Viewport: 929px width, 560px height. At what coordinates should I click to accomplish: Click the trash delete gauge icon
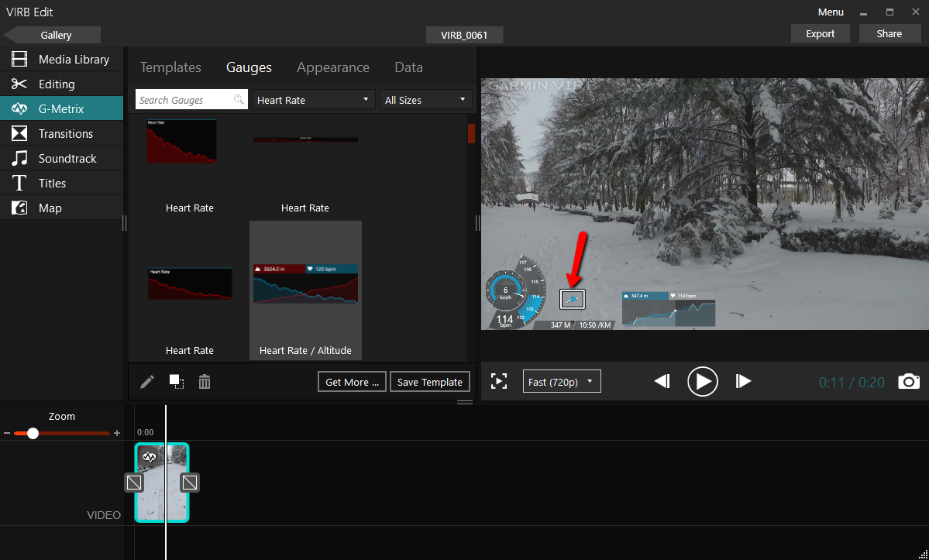[x=205, y=382]
